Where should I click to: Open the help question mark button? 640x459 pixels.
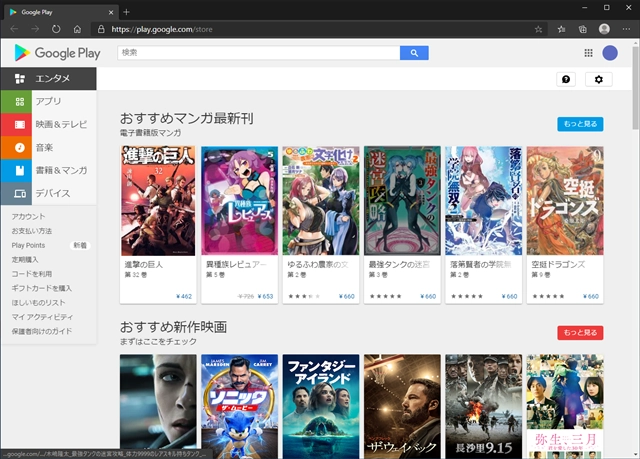[x=566, y=79]
